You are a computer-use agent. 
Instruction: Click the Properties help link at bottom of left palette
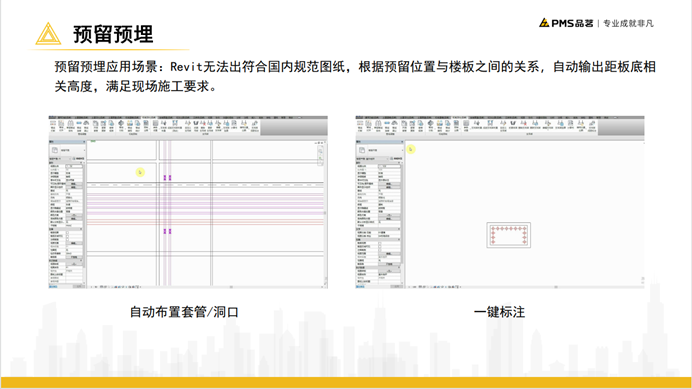pyautogui.click(x=53, y=287)
